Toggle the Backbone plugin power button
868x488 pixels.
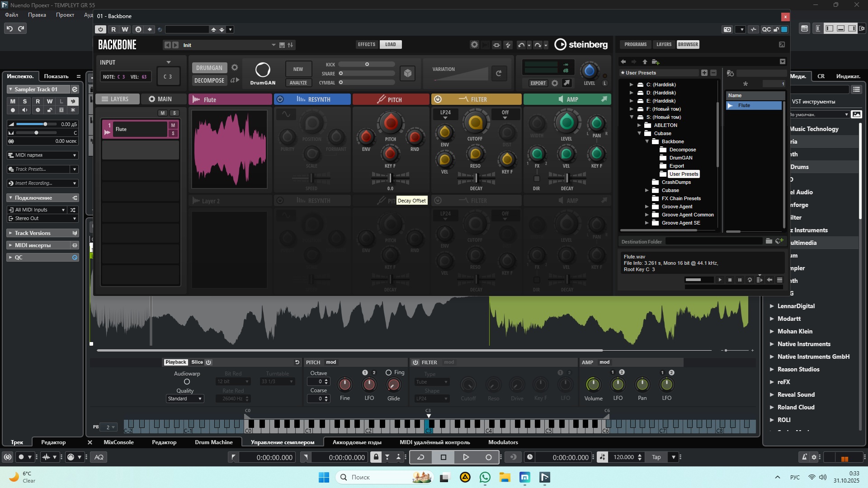coord(100,29)
